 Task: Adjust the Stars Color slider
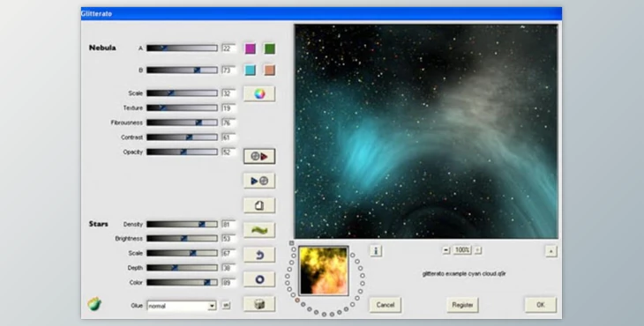(182, 283)
